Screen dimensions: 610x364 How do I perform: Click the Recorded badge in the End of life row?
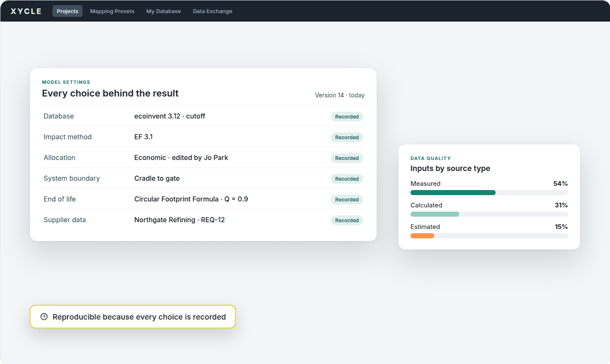click(347, 199)
